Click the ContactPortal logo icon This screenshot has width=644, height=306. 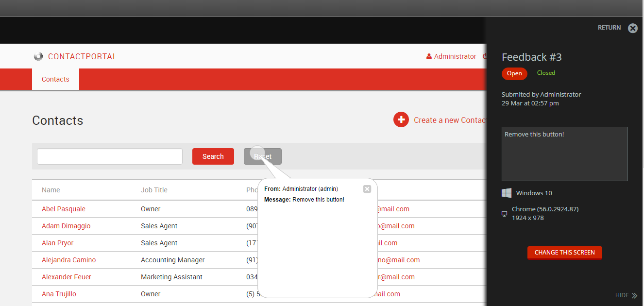(38, 56)
